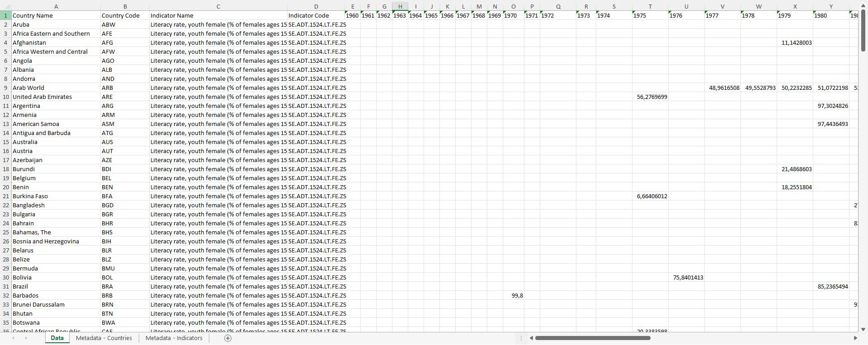
Task: Select the Burkina Faso cell
Action: coord(56,196)
